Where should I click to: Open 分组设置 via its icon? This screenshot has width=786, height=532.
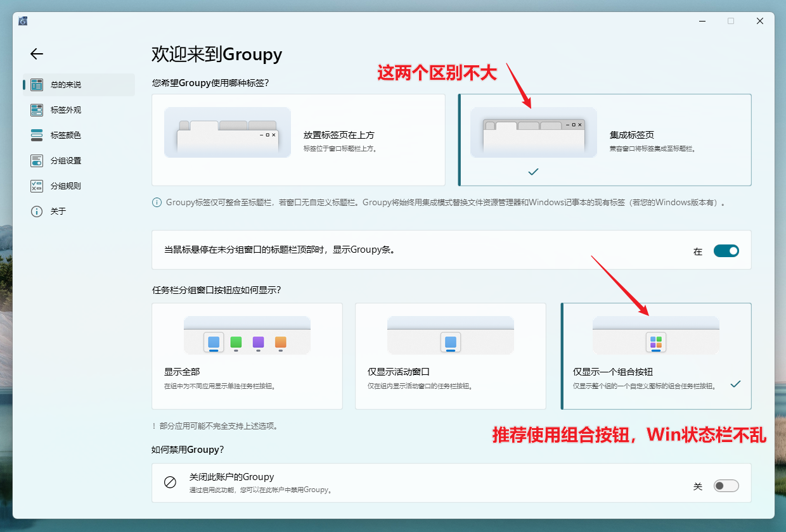tap(37, 161)
